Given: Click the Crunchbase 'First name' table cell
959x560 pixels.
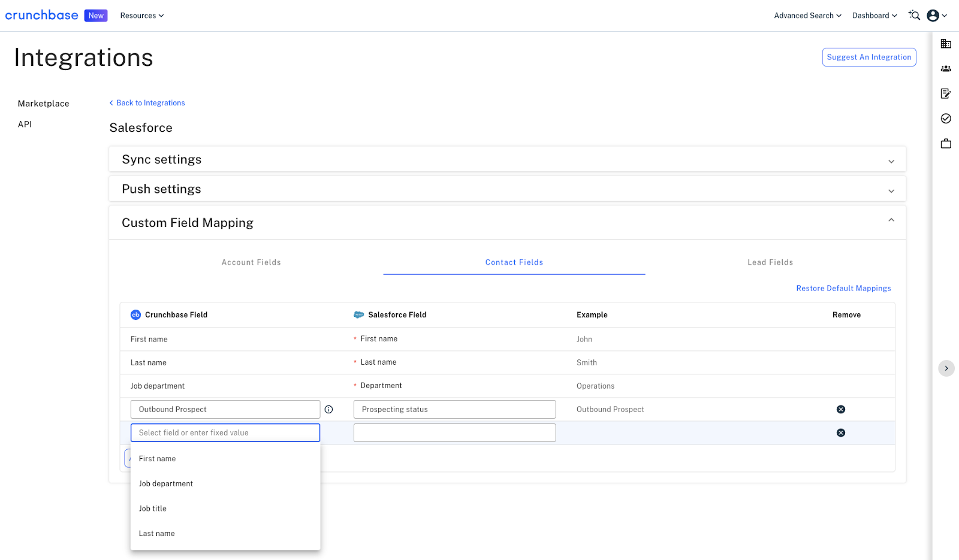Looking at the screenshot, I should pyautogui.click(x=149, y=340).
